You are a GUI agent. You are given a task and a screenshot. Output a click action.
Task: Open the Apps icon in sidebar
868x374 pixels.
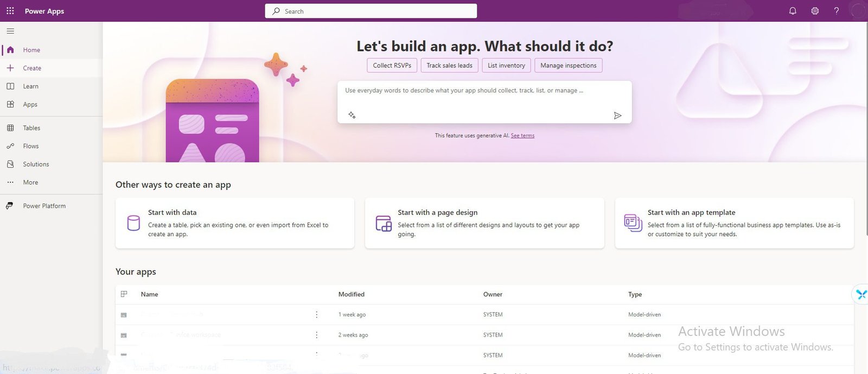10,104
